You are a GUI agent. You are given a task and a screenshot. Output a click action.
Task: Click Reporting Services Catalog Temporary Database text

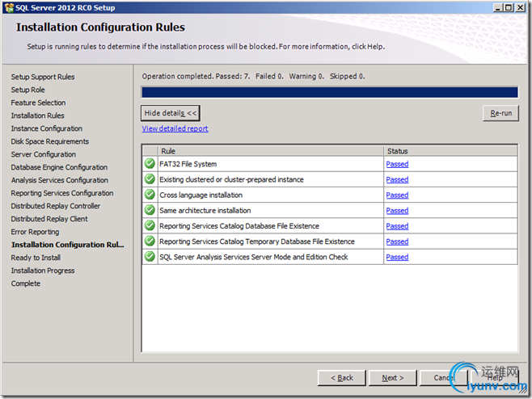click(x=257, y=241)
